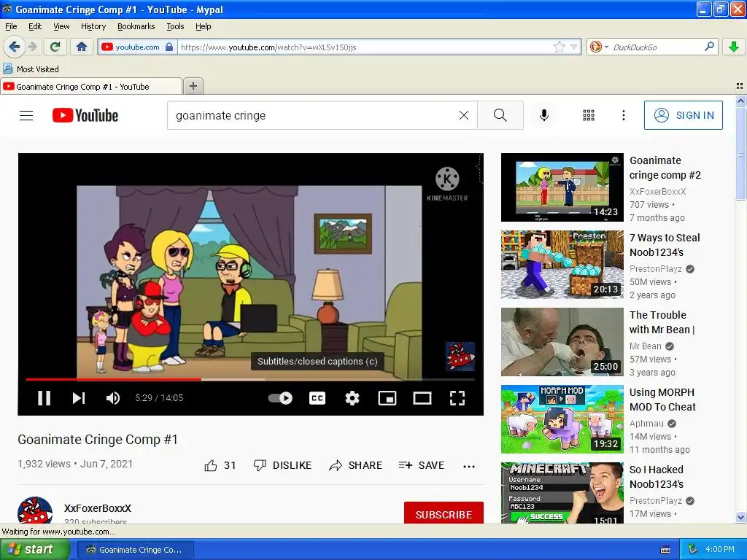Image resolution: width=747 pixels, height=560 pixels.
Task: Open the Tools menu
Action: tap(175, 26)
